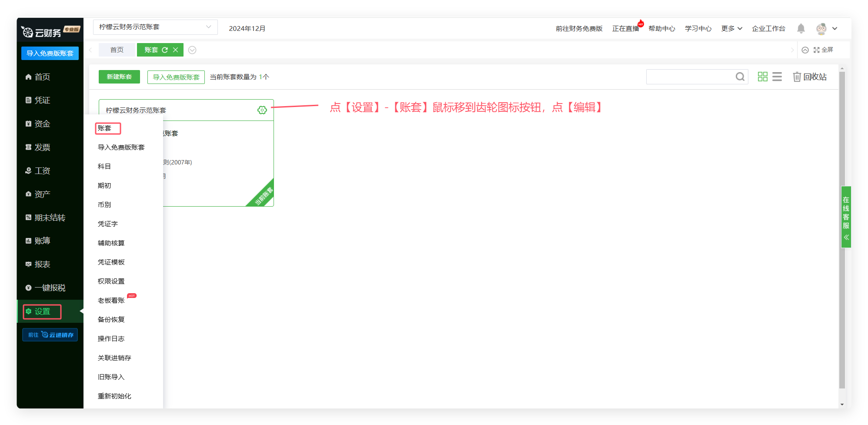Screen dimensions: 868x425
Task: Expand the account set selector dropdown
Action: pyautogui.click(x=208, y=27)
